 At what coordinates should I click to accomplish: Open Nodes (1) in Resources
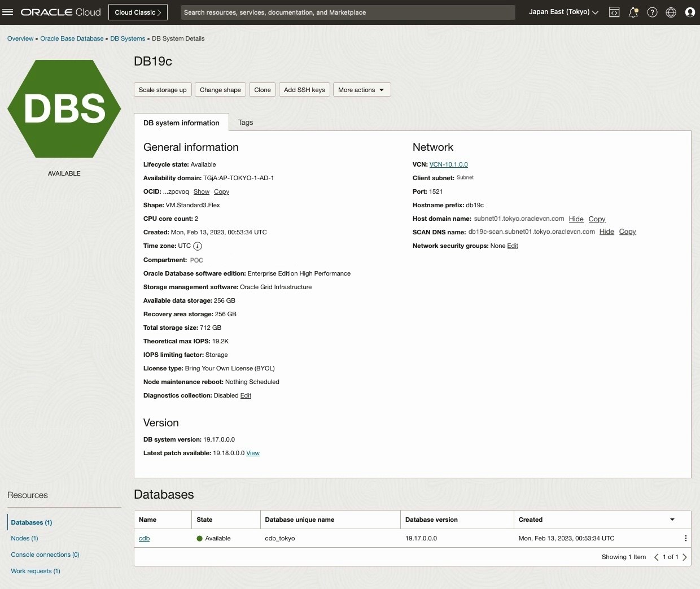(x=25, y=538)
